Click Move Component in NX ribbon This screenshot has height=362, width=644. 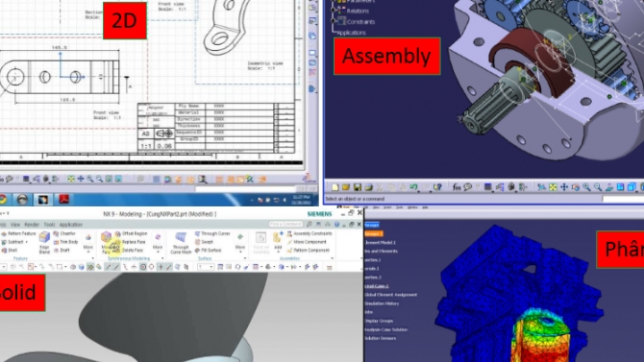click(307, 242)
